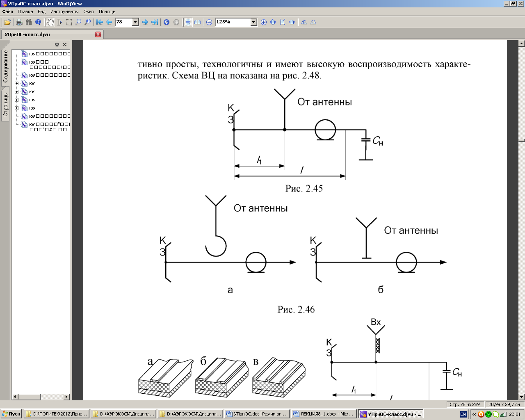Open the page number dropdown arrow
The height and width of the screenshot is (420, 525).
coord(135,22)
